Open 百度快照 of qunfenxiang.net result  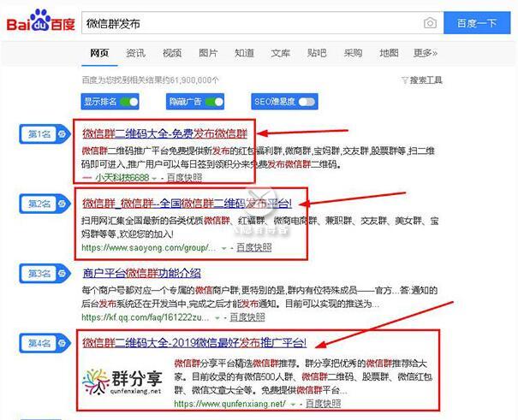[323, 404]
